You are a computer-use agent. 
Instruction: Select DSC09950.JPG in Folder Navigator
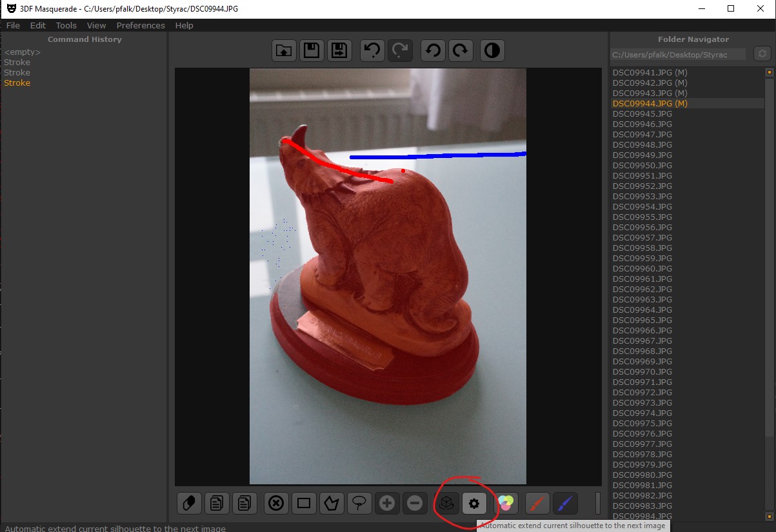[642, 166]
